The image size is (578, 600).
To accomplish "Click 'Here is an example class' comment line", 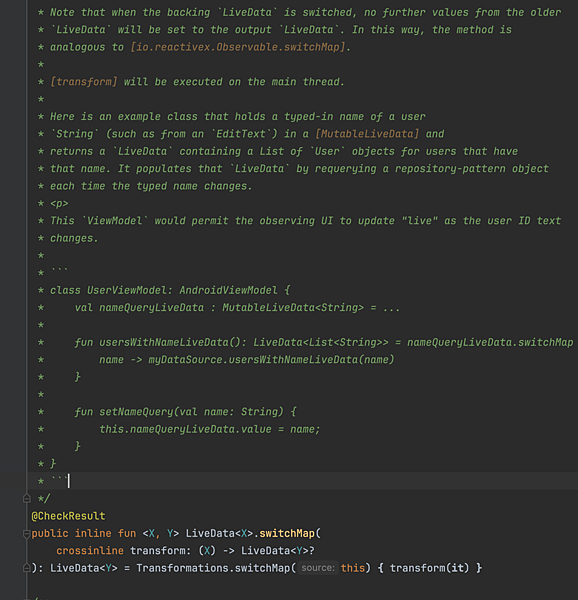I will click(238, 116).
